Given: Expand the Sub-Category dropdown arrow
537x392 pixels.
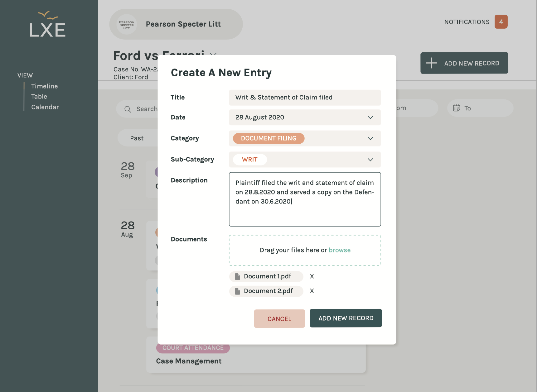Looking at the screenshot, I should tap(370, 160).
